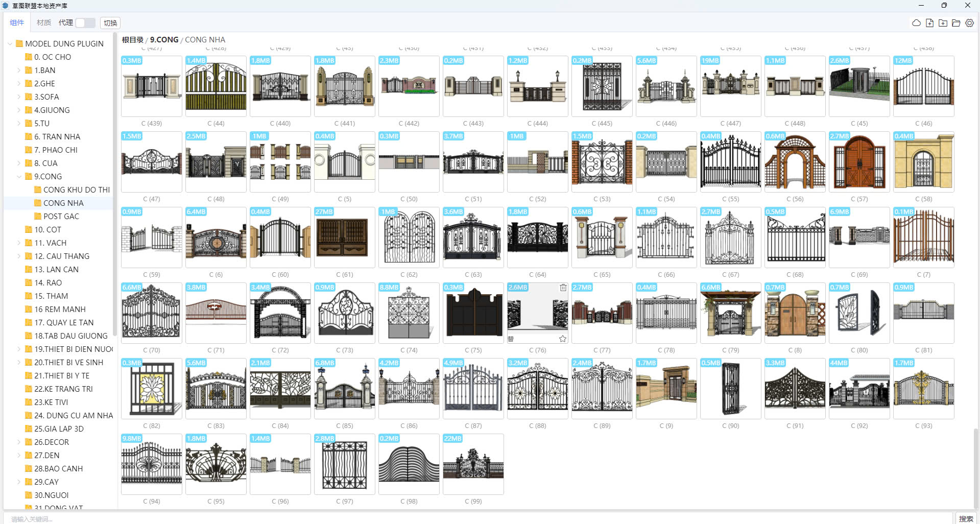Expand the 1.BAN folder tree node

[19, 70]
